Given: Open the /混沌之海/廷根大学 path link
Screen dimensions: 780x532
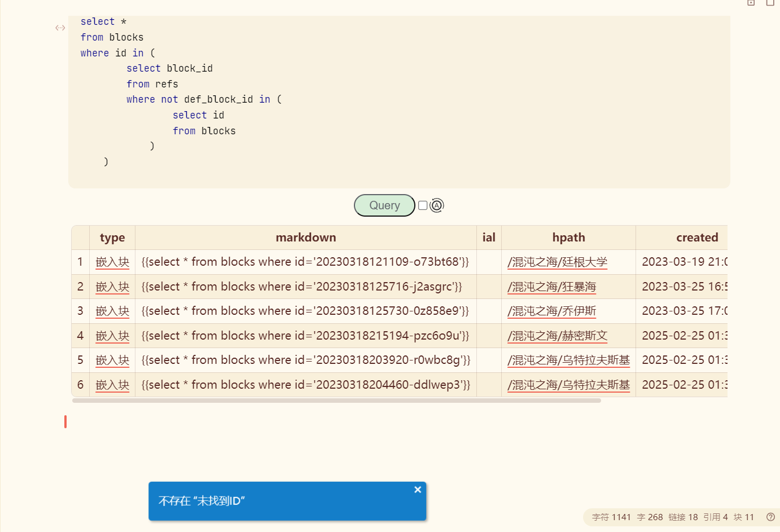Looking at the screenshot, I should pos(557,262).
